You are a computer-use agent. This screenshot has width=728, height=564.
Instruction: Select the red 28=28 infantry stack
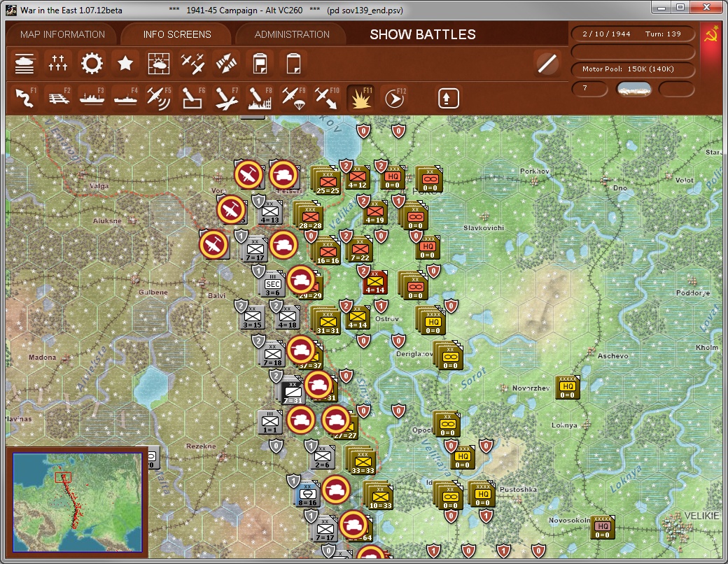309,216
